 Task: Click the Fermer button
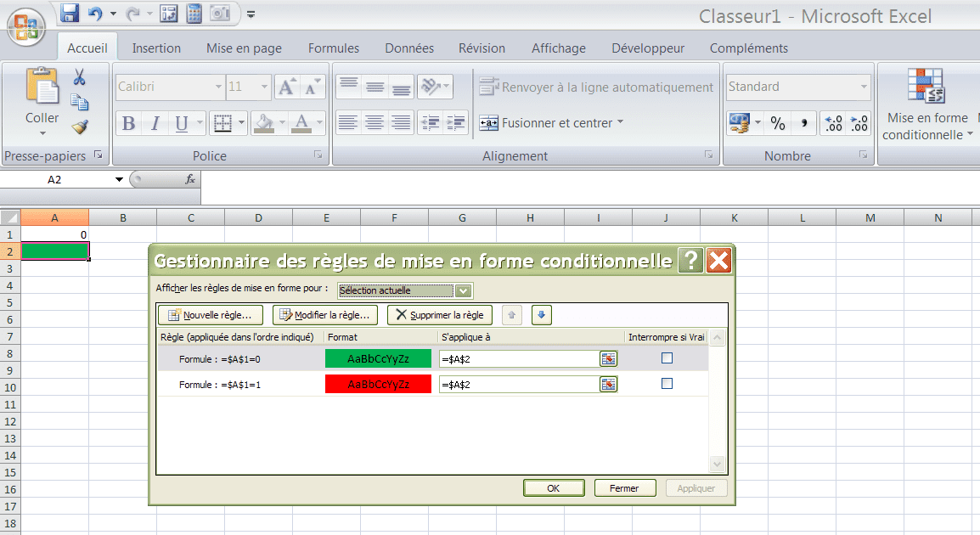[624, 488]
